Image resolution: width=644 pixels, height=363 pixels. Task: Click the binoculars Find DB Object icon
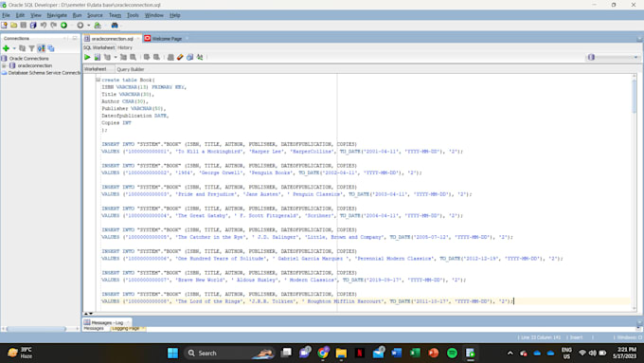tap(115, 26)
